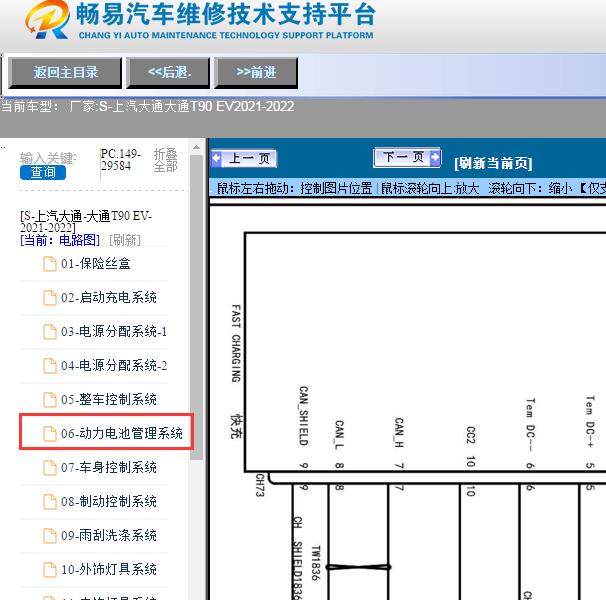The width and height of the screenshot is (606, 600).
Task: Click document icon beside 09-雨刮洗涤系统
Action: tap(49, 536)
